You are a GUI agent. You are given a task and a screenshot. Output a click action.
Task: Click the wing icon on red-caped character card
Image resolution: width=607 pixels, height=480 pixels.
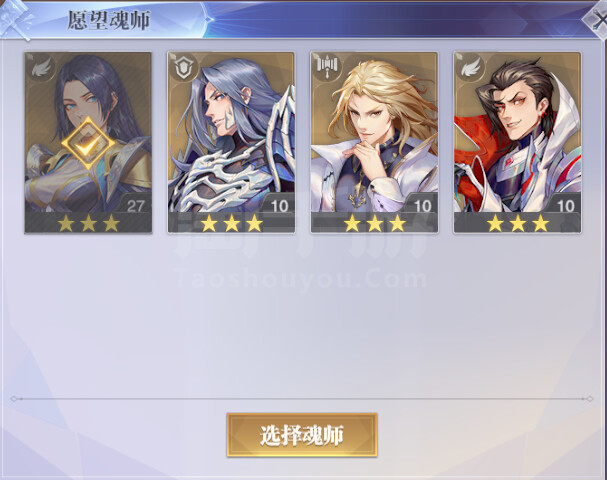(x=470, y=68)
